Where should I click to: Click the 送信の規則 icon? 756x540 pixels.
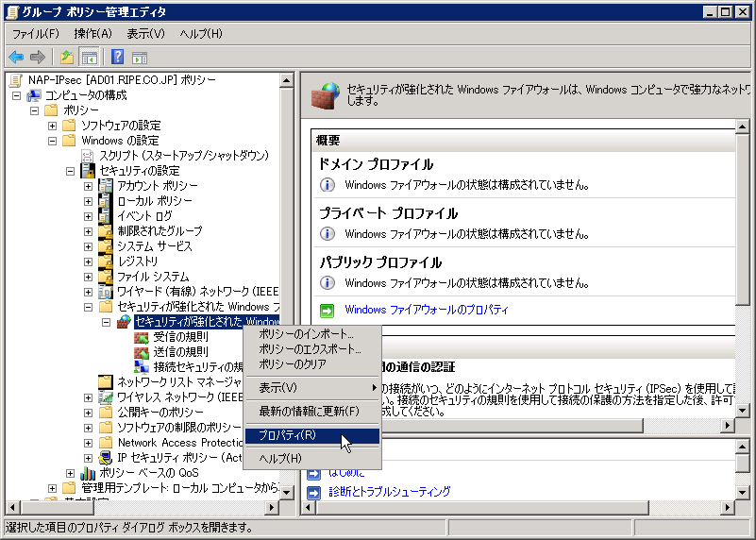click(x=142, y=352)
